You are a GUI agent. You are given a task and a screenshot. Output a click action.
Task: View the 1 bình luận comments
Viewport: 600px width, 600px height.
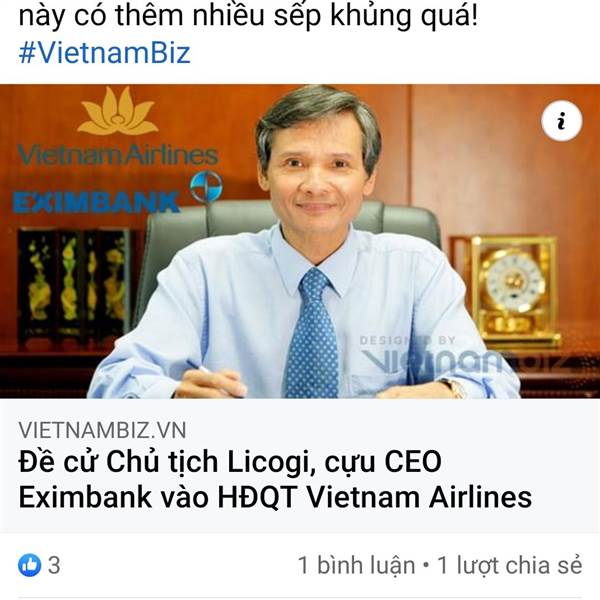tap(357, 565)
